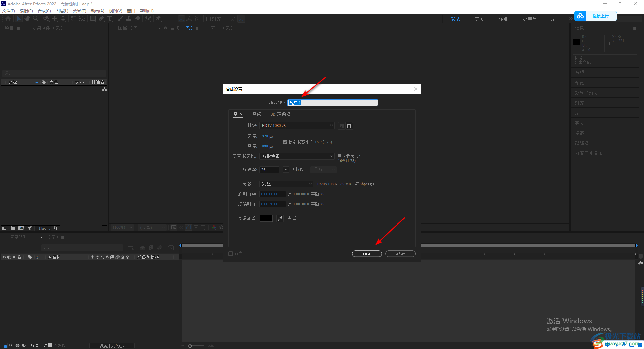The width and height of the screenshot is (644, 349).
Task: Click the timeline zoom slider handle
Action: (x=190, y=346)
